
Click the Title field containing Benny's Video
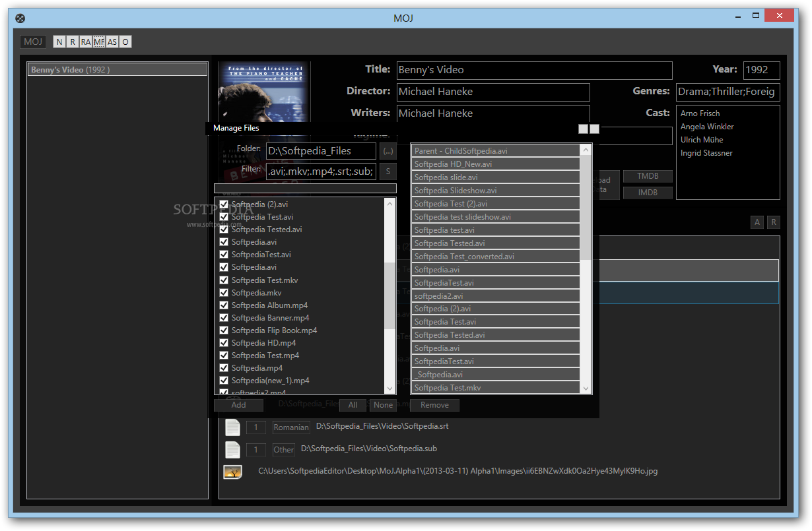[534, 70]
